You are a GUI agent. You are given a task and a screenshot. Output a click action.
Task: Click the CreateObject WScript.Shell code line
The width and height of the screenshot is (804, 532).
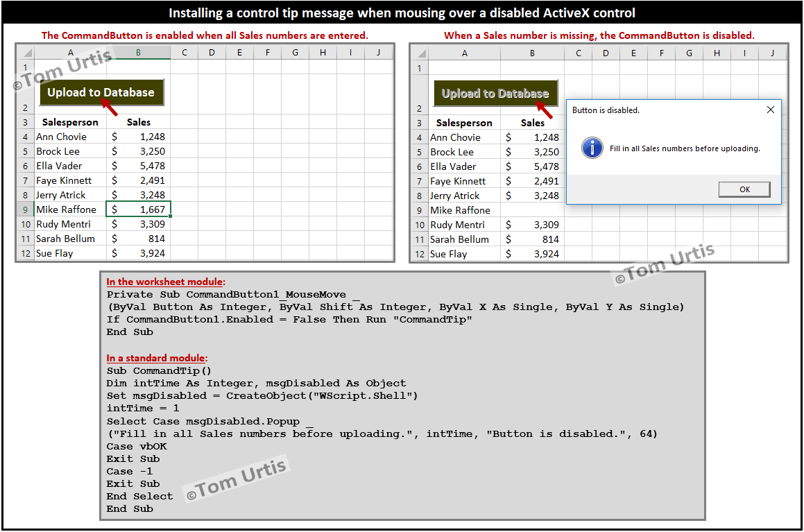pos(262,395)
